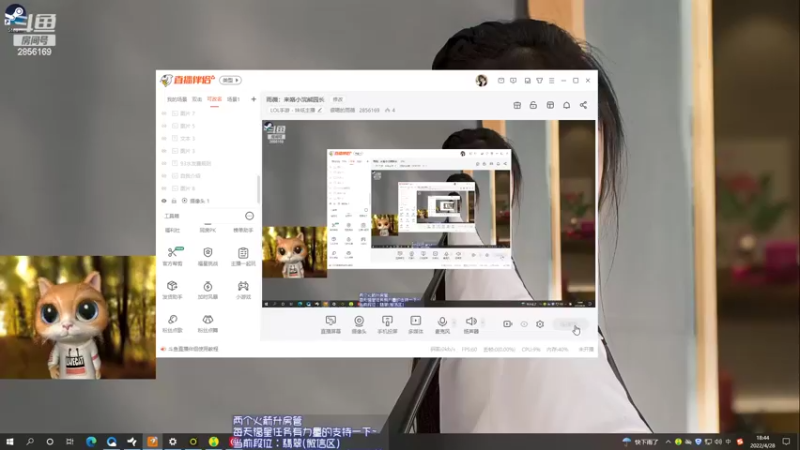Open the 类型 pill dropdown beside the logo

click(x=231, y=80)
